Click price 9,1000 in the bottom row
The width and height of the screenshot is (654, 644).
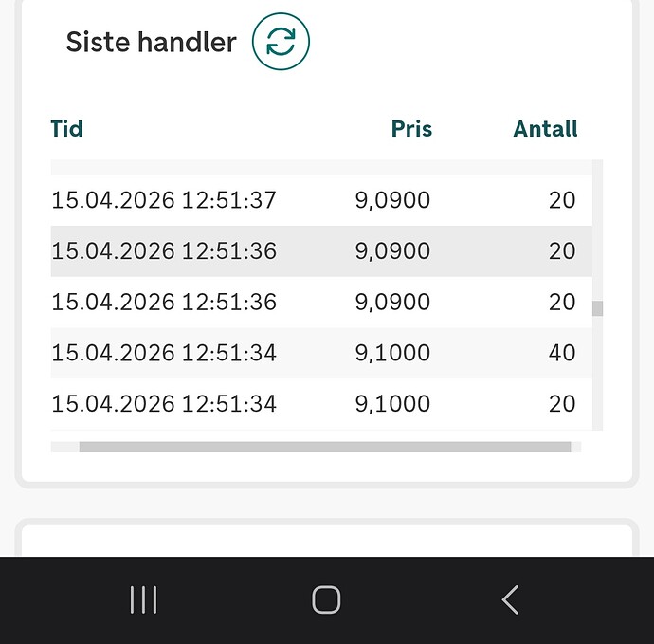(x=392, y=404)
